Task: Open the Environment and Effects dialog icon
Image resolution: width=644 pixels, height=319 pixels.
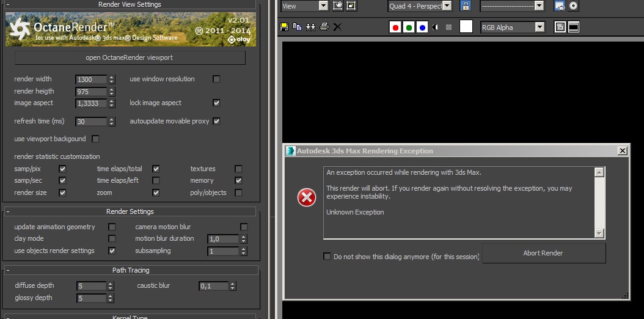Action: [573, 5]
